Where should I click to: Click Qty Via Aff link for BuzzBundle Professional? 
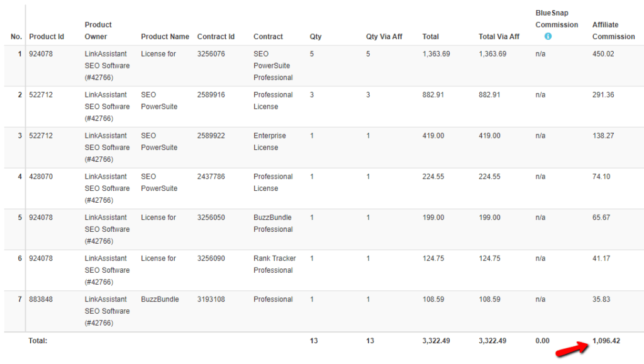[x=368, y=218]
